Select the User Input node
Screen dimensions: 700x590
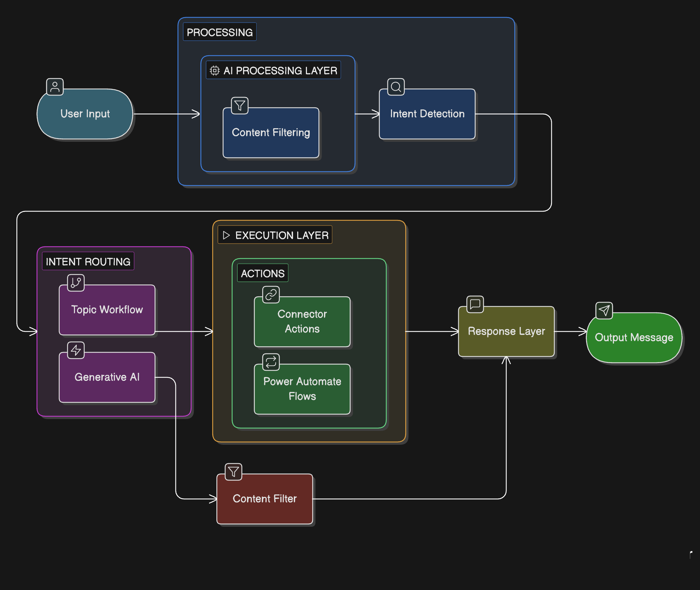(x=85, y=114)
